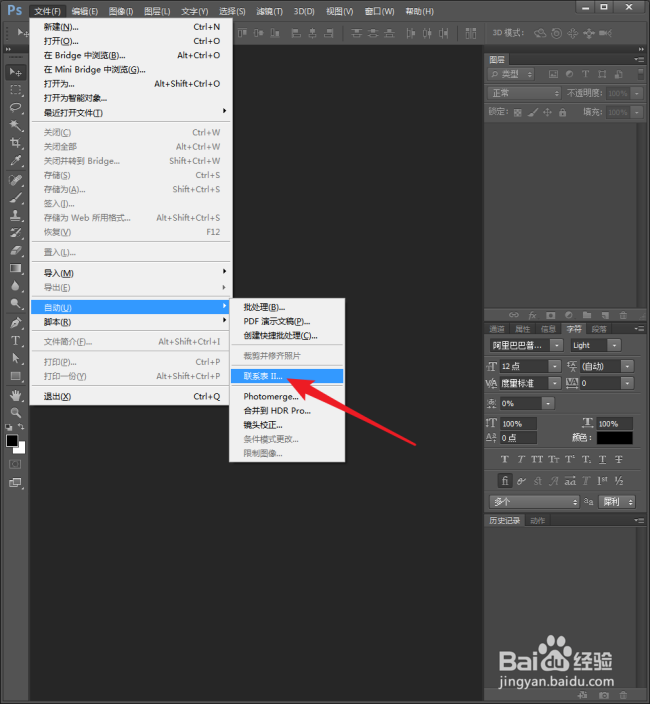Click 批处理(B)... in the submenu
The image size is (650, 704).
(287, 307)
